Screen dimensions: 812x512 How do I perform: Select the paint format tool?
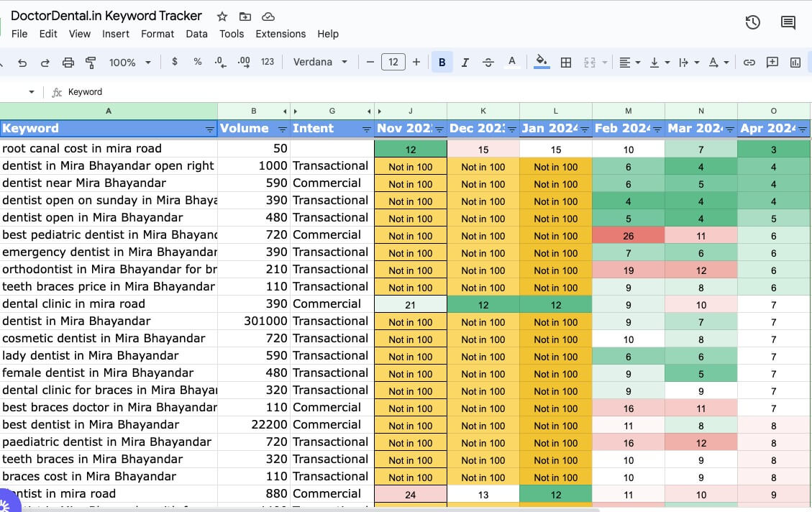[91, 63]
